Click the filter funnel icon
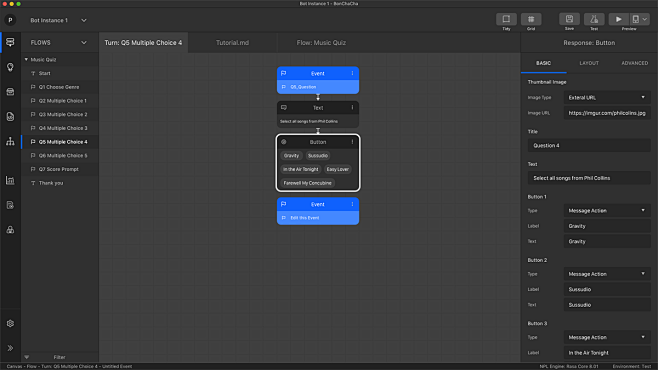This screenshot has height=370, width=658. click(x=26, y=357)
